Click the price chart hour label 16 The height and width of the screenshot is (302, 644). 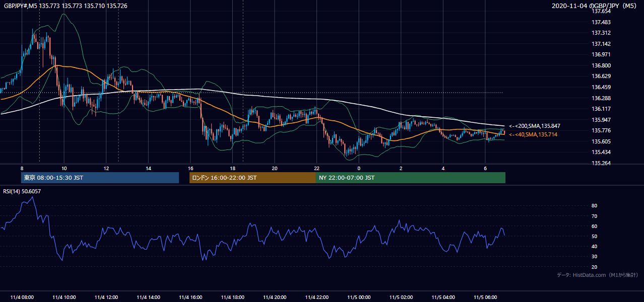[x=190, y=168]
